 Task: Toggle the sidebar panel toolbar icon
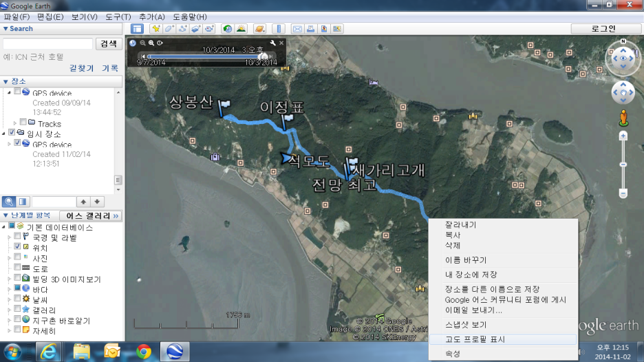pyautogui.click(x=137, y=29)
